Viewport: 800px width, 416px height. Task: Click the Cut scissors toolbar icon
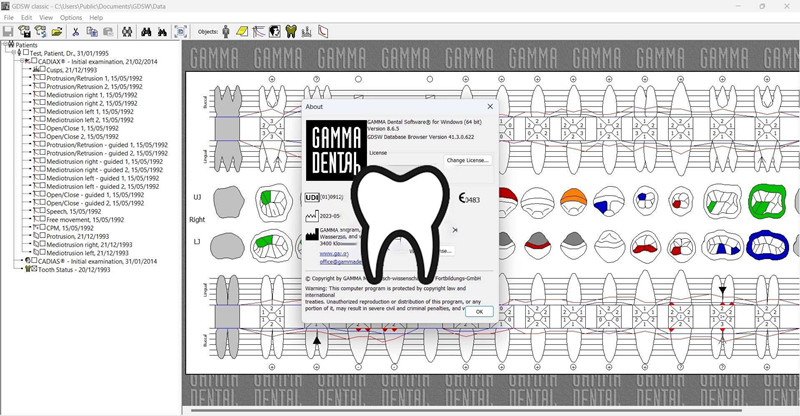(x=76, y=32)
